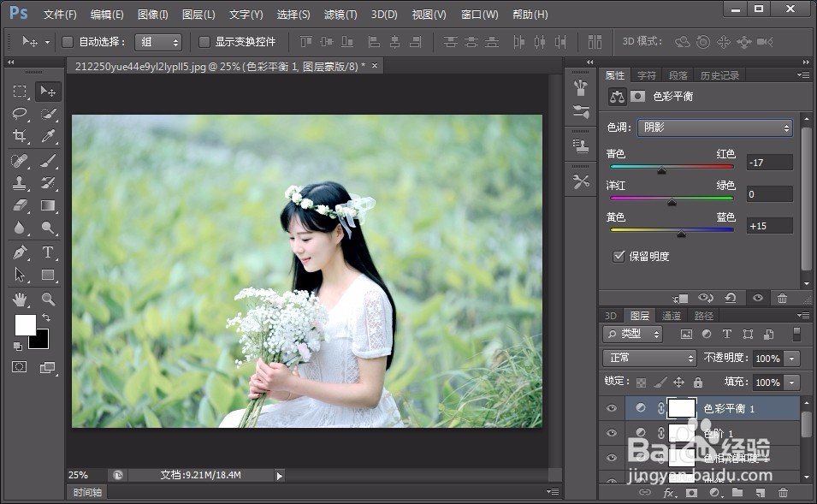Screen dimensions: 817x504
Task: Open the 文件(F) menu
Action: [x=60, y=15]
